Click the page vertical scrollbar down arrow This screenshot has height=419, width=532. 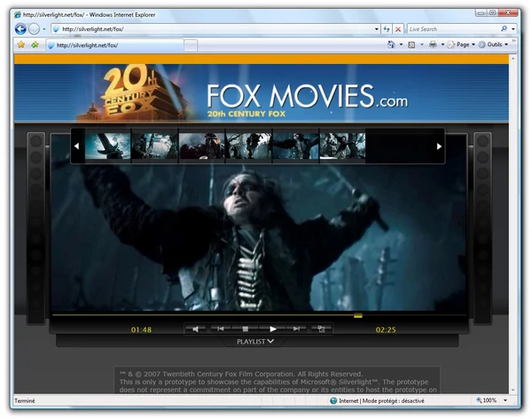(513, 390)
